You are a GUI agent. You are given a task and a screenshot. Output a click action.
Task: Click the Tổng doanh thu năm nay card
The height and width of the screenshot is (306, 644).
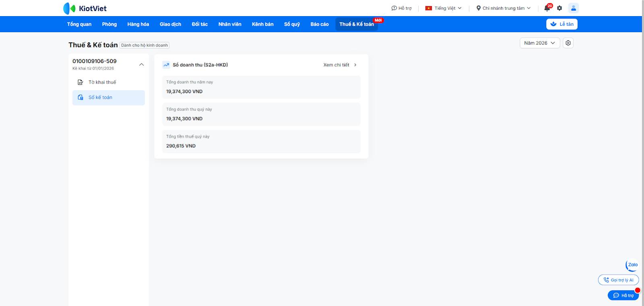(261, 87)
